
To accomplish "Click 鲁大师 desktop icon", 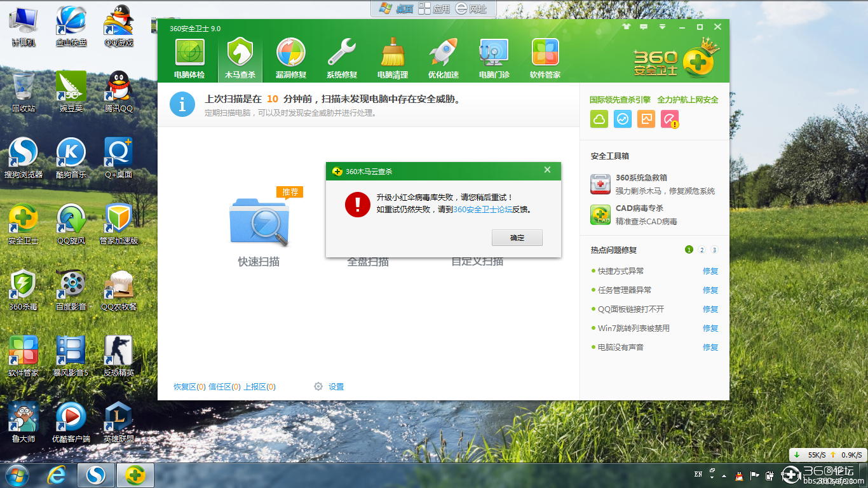I will pyautogui.click(x=24, y=423).
